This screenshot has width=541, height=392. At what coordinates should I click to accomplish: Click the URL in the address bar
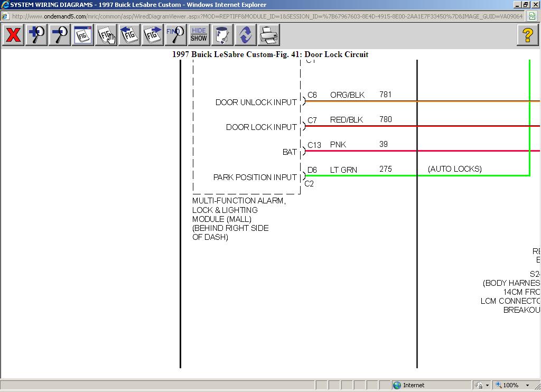(x=267, y=16)
